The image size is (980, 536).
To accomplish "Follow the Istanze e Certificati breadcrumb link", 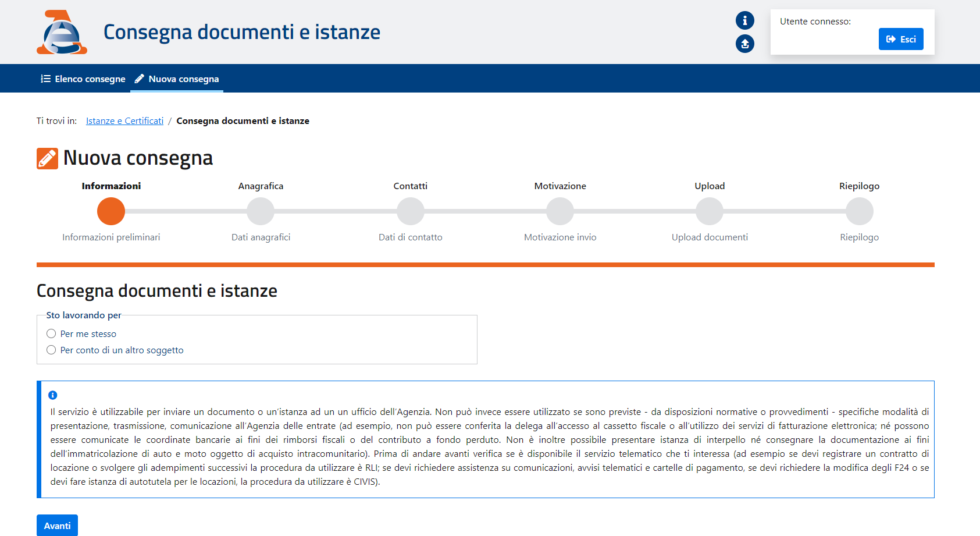I will 124,121.
